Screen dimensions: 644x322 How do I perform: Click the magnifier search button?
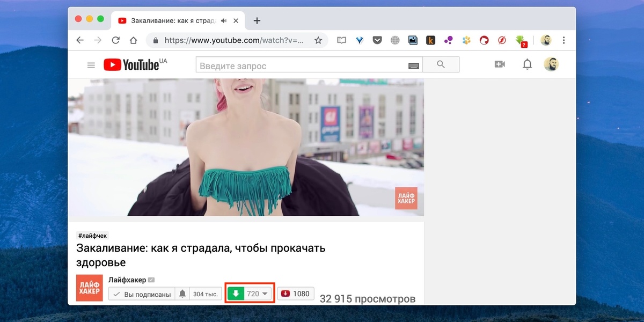[441, 65]
